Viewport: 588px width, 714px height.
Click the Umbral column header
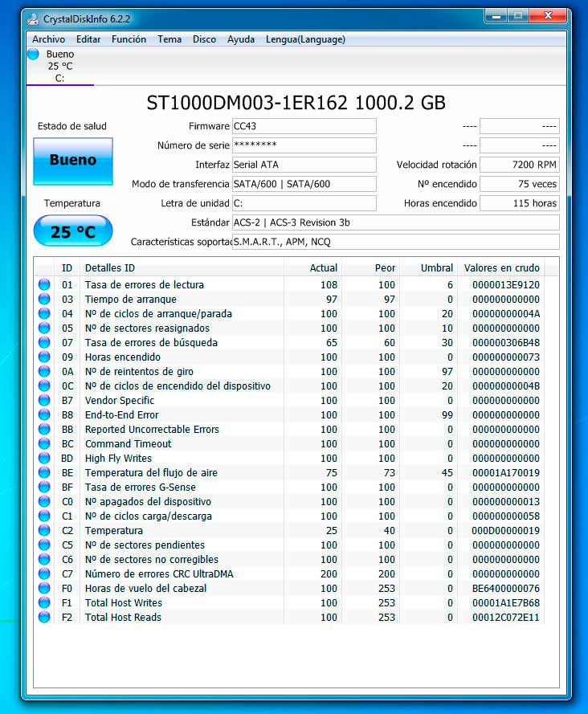pos(429,267)
